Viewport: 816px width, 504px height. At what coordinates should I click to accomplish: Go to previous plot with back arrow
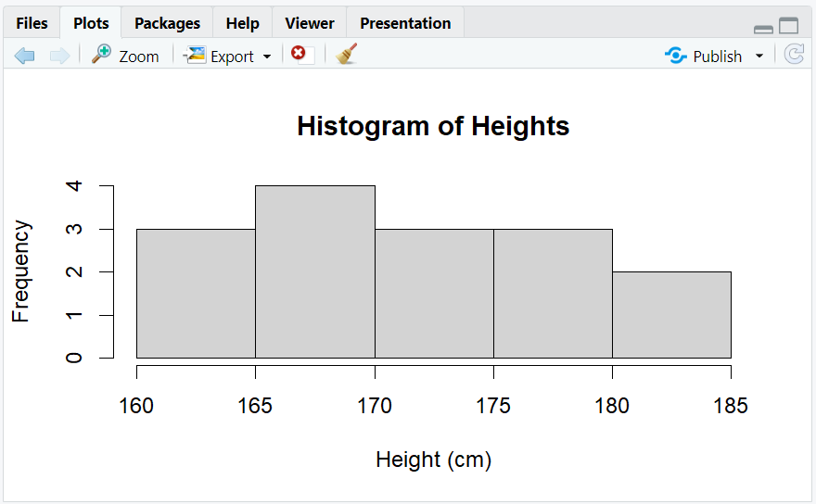(x=24, y=56)
